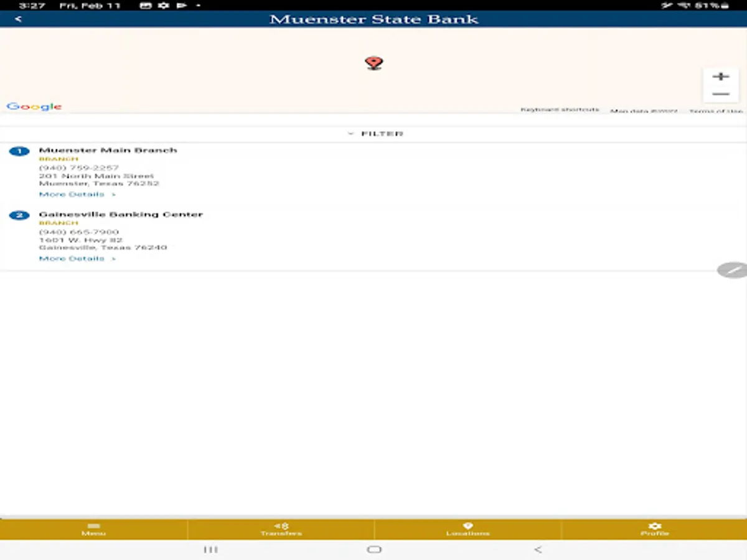The image size is (747, 560).
Task: Tap Android home button
Action: [374, 549]
